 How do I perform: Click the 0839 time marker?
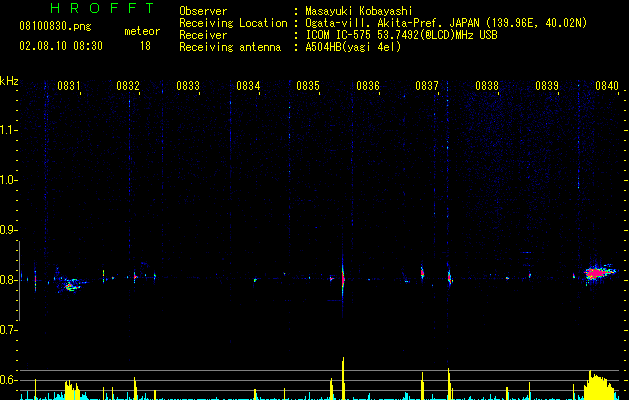[547, 86]
